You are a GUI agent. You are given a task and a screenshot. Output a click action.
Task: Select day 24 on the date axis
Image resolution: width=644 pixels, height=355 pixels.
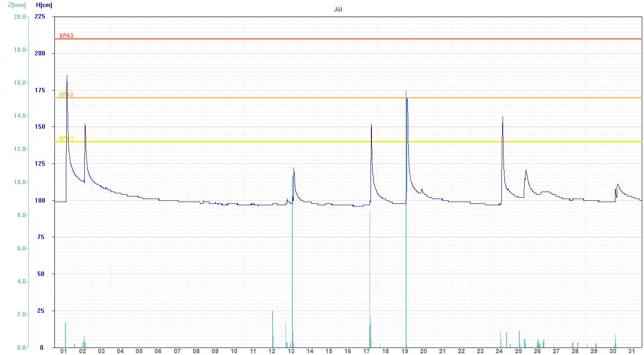499,351
